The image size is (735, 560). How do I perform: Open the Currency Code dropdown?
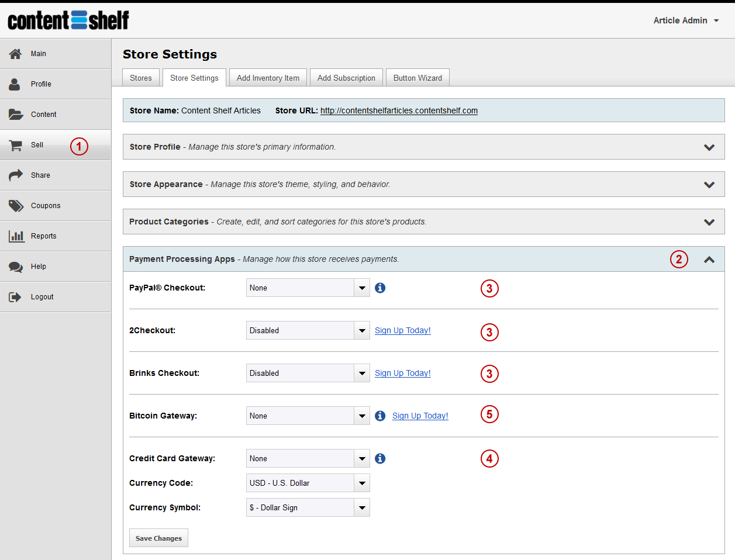(308, 483)
